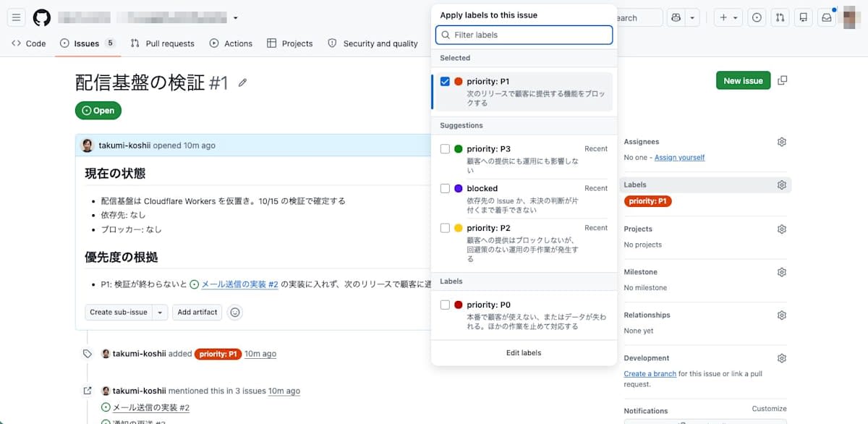Click the purple blocked label color dot

[459, 188]
